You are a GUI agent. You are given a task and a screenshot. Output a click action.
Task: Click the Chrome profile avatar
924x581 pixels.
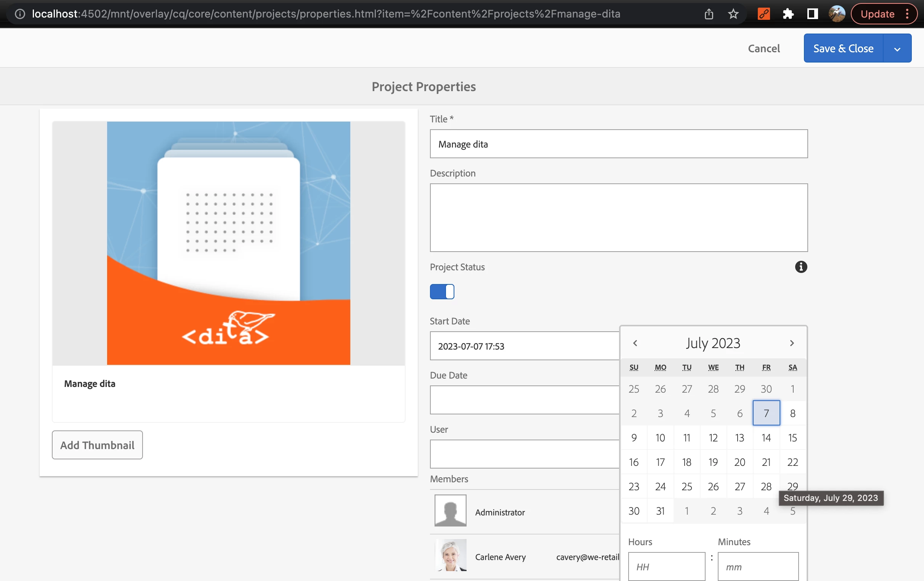point(836,14)
